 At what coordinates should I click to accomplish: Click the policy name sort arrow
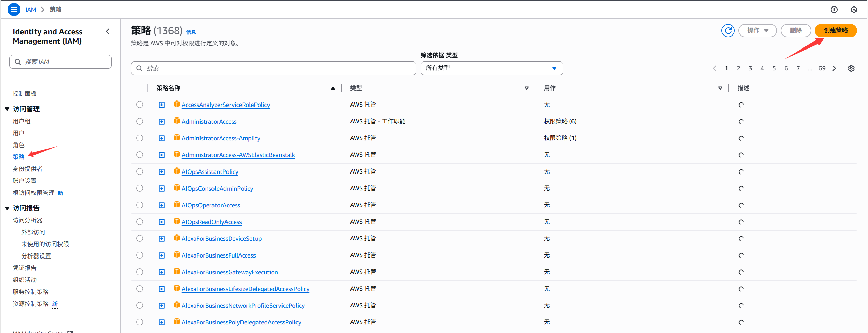tap(333, 88)
